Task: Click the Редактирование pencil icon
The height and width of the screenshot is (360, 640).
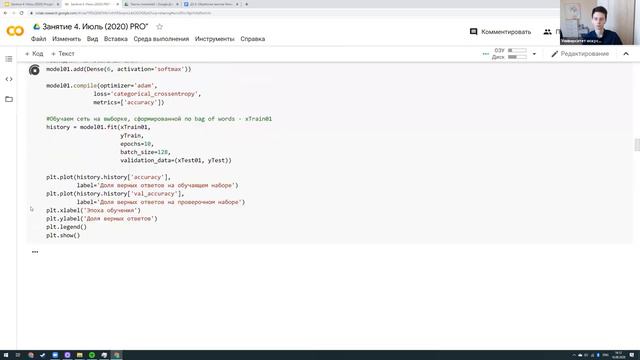Action: (x=554, y=54)
